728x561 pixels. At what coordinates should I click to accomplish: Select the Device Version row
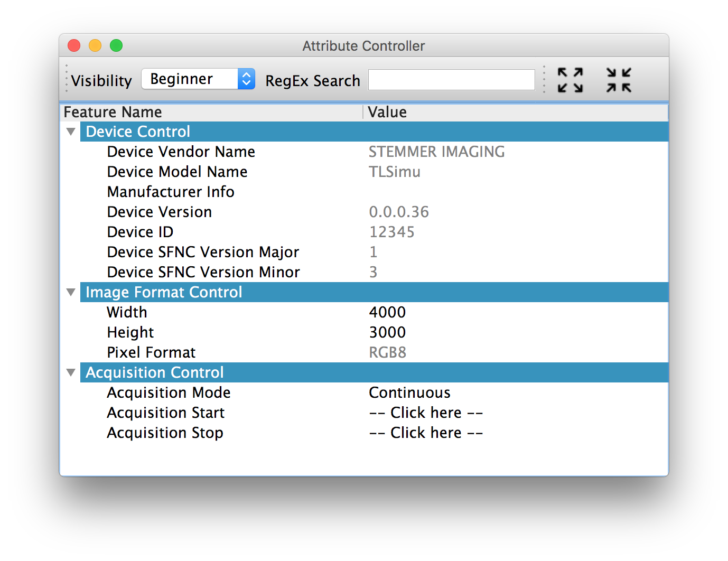(364, 212)
